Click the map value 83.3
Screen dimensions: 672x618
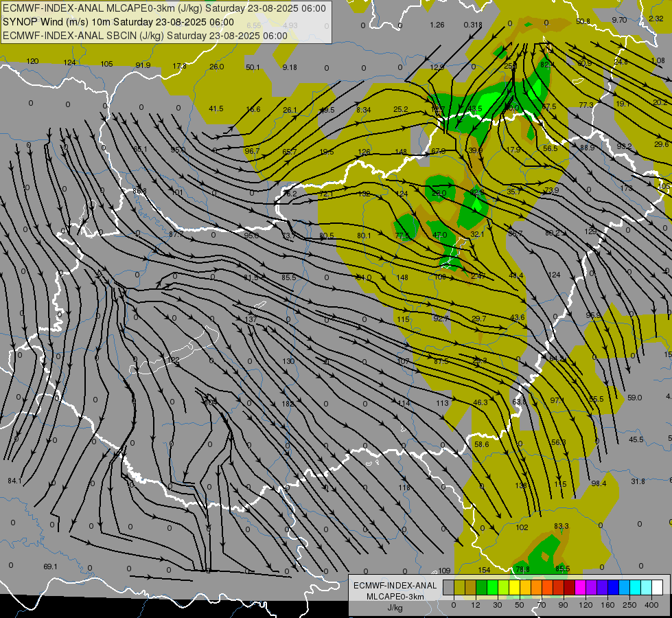tap(561, 526)
